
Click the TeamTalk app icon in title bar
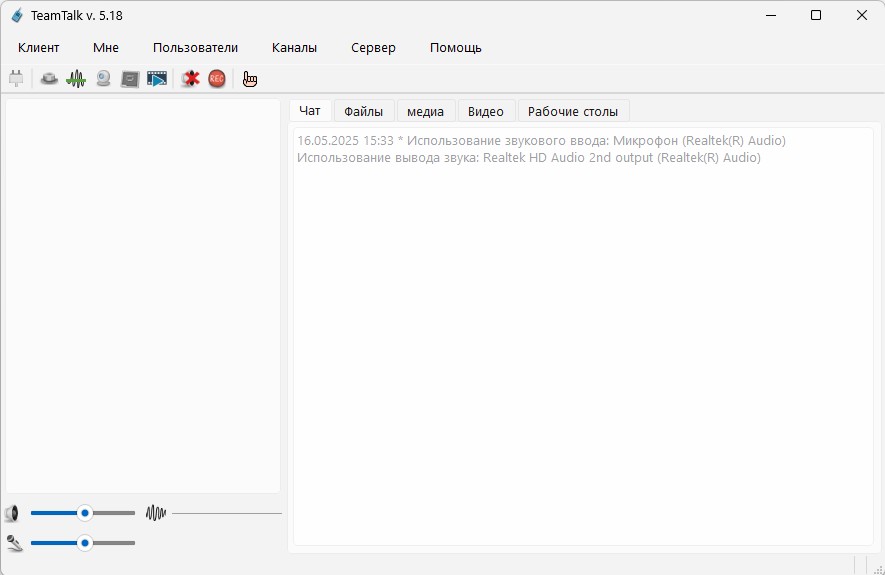click(17, 15)
